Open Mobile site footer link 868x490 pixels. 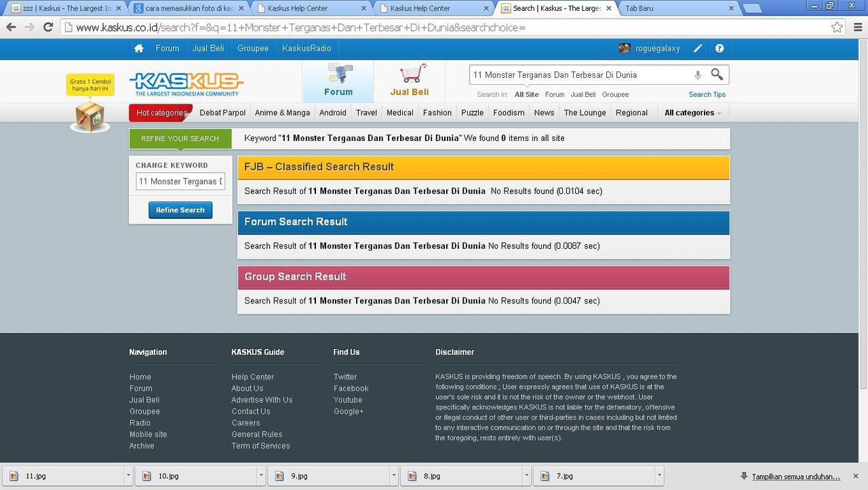coord(149,434)
